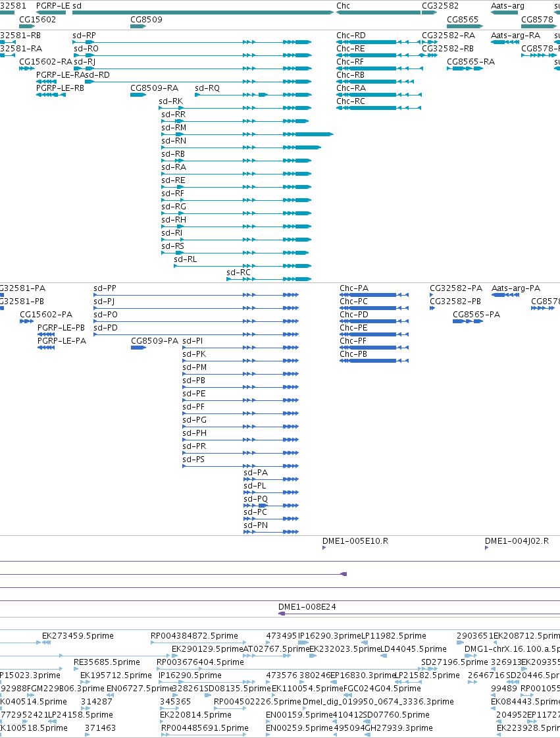This screenshot has width=560, height=738.
Task: Select protein sd-PM
Action: tap(194, 367)
